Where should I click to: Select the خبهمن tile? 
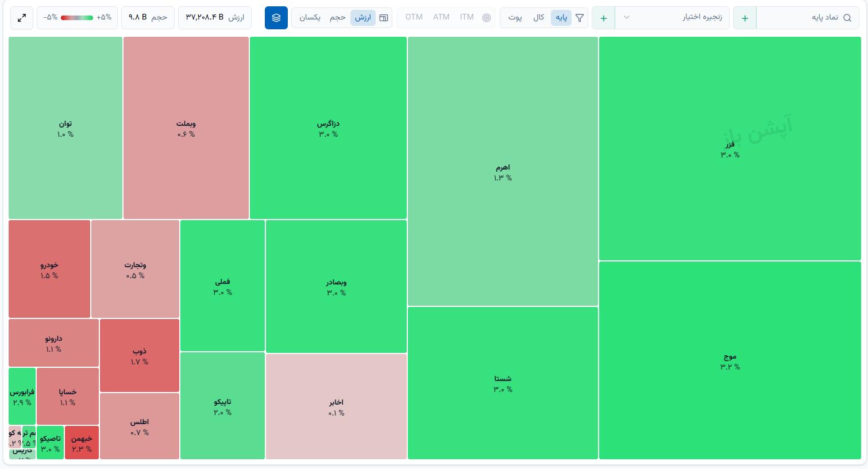pos(82,443)
